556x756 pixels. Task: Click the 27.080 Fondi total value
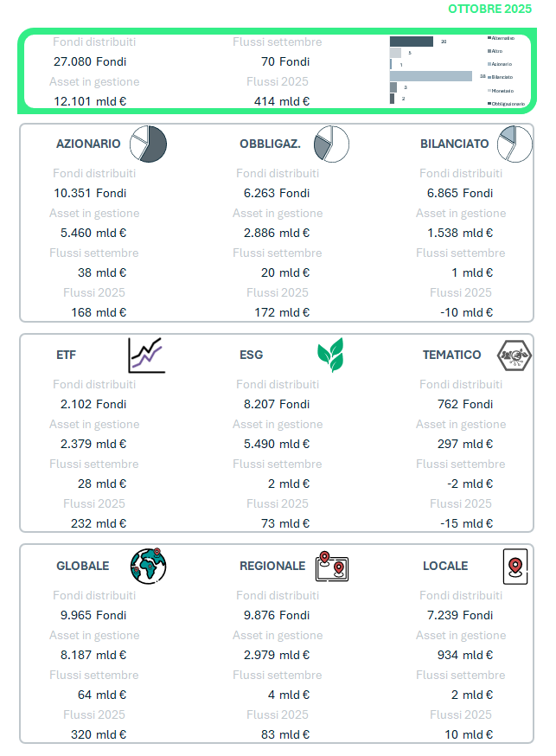(x=90, y=61)
